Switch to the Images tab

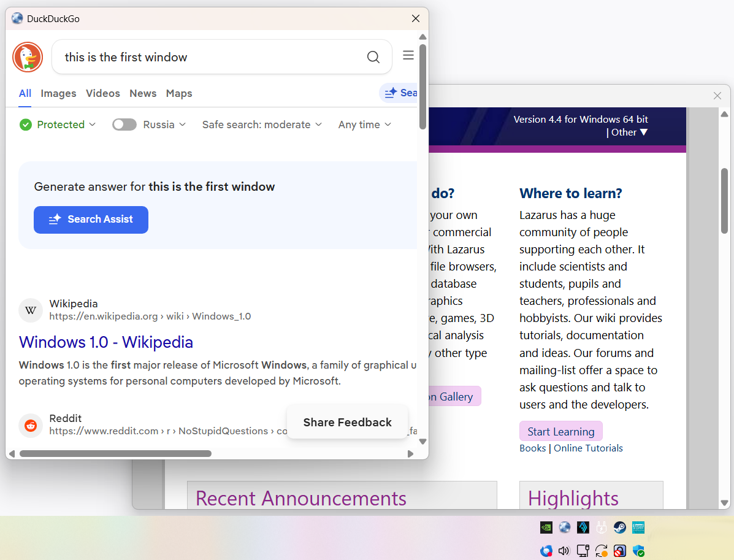(x=58, y=93)
